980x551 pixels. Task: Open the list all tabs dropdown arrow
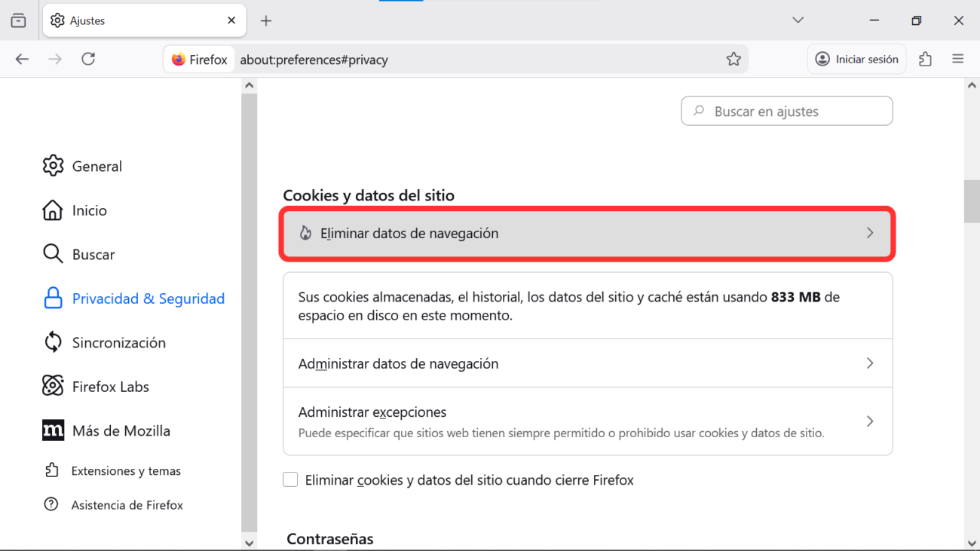pos(798,20)
